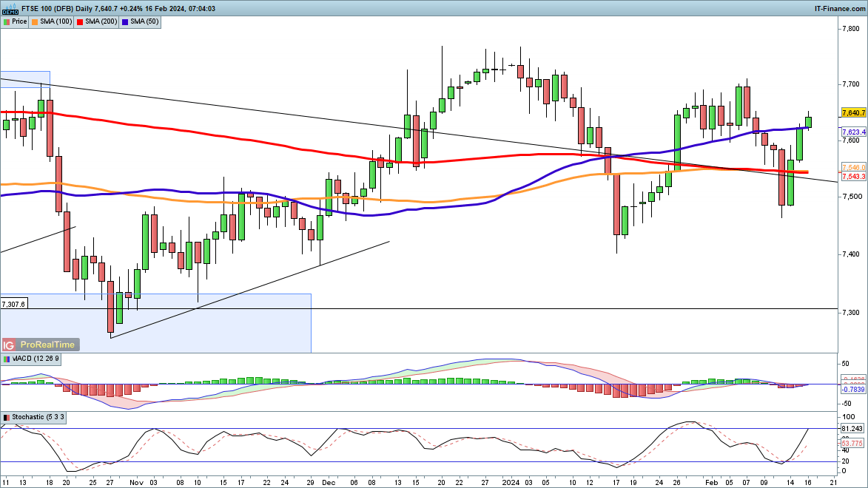
Task: Click the Price candle colour icon
Action: [7, 21]
